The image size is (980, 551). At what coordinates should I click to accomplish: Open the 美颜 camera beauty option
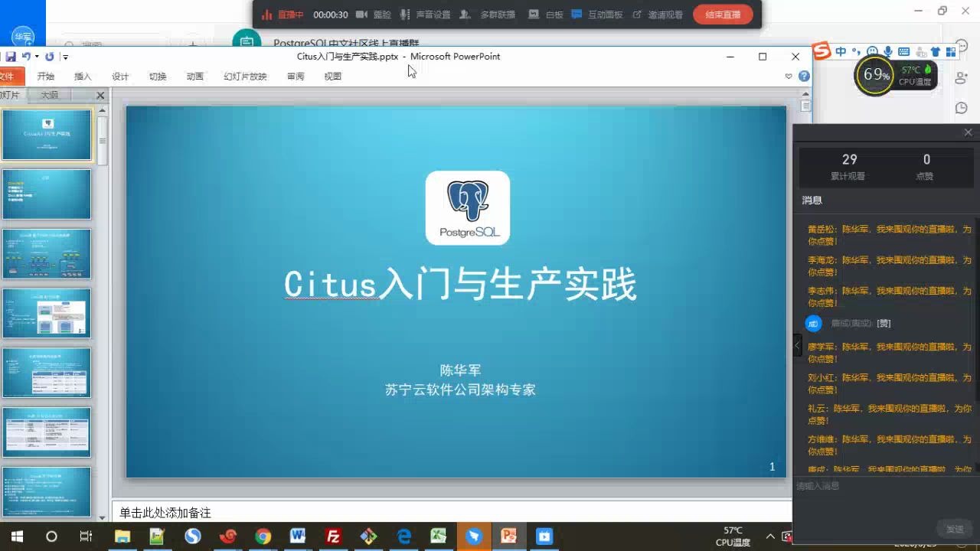[x=373, y=15]
